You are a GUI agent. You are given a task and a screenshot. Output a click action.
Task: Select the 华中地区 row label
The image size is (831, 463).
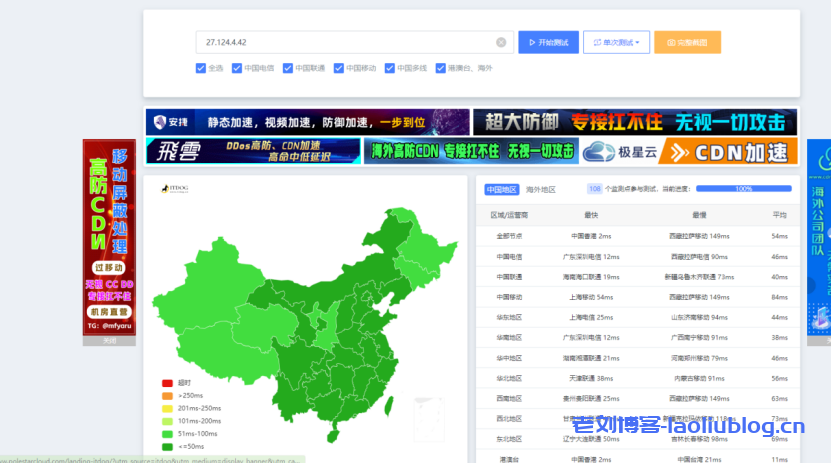[x=509, y=358]
